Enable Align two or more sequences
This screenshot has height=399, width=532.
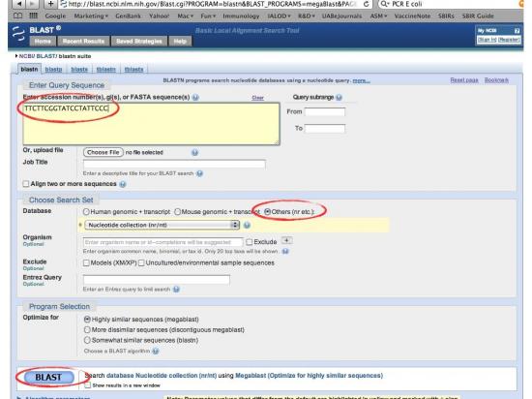(x=26, y=184)
